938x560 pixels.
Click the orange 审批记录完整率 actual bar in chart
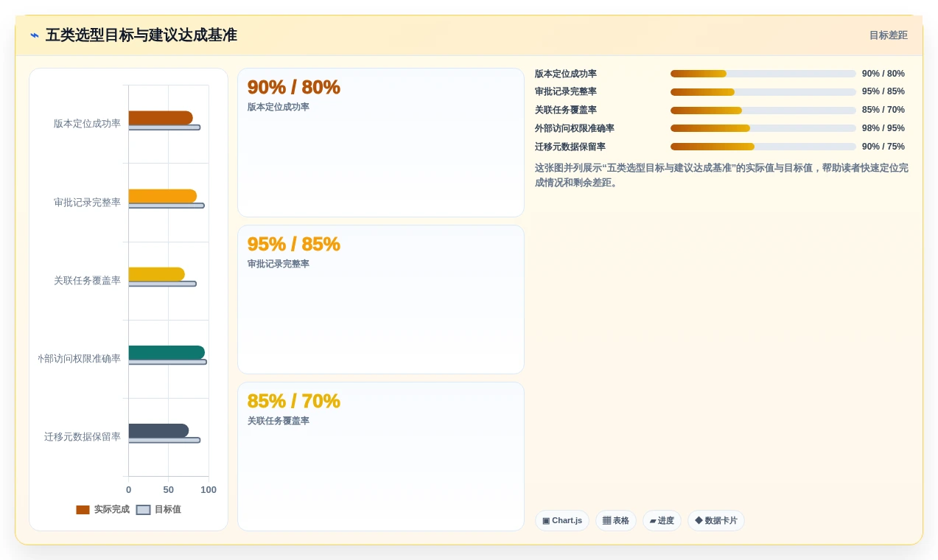click(163, 196)
